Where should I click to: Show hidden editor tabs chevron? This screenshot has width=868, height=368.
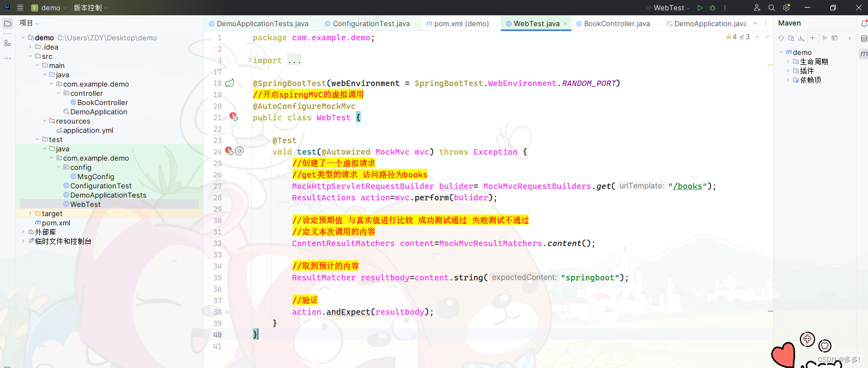755,23
